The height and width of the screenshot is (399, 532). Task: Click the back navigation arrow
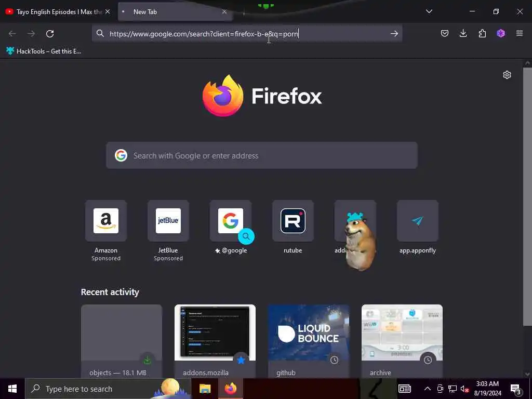12,34
